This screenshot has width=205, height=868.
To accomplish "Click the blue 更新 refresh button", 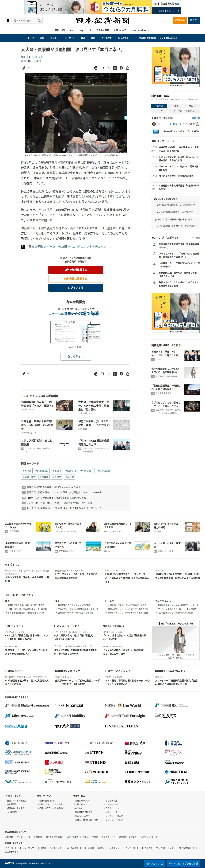I will click(x=156, y=131).
